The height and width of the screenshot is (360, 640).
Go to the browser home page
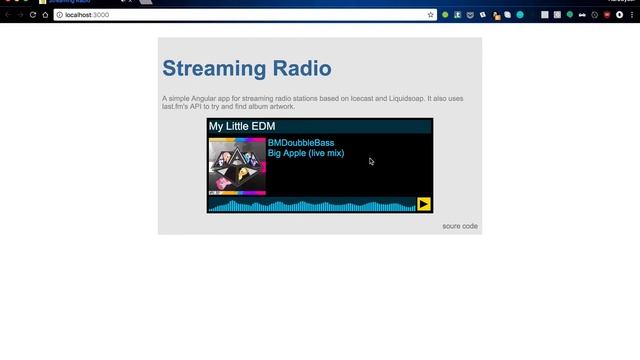click(45, 15)
